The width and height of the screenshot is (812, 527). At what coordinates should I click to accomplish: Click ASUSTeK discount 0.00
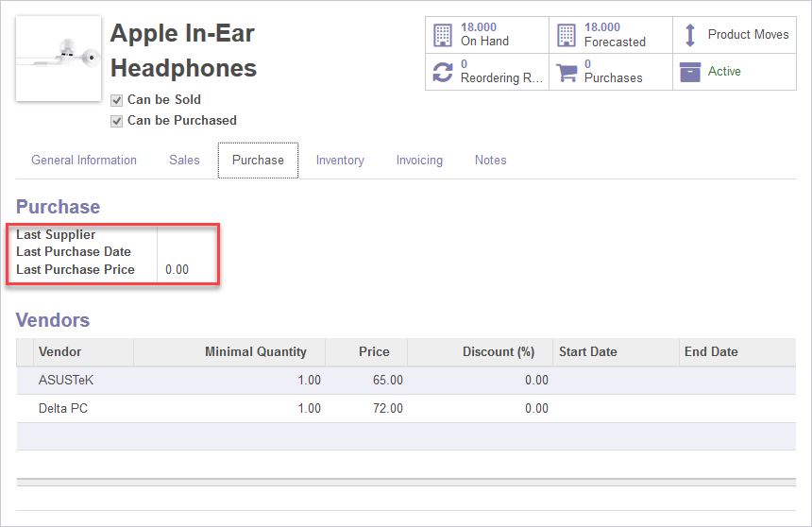(x=536, y=381)
